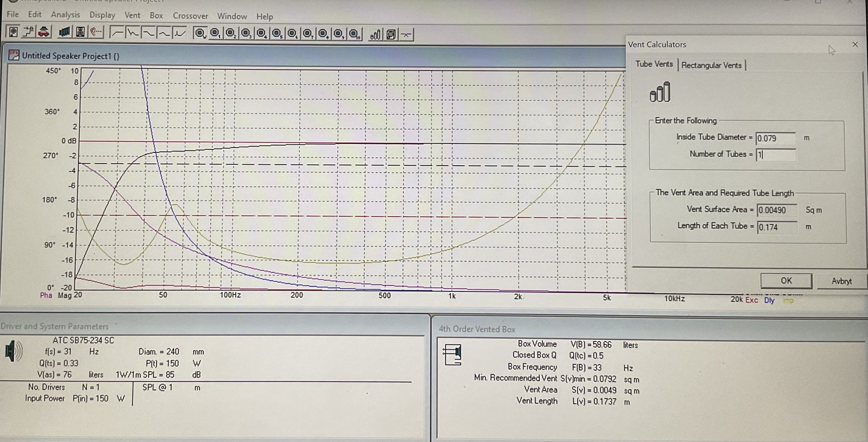
Task: Switch to the Tube Vents tab
Action: click(654, 64)
